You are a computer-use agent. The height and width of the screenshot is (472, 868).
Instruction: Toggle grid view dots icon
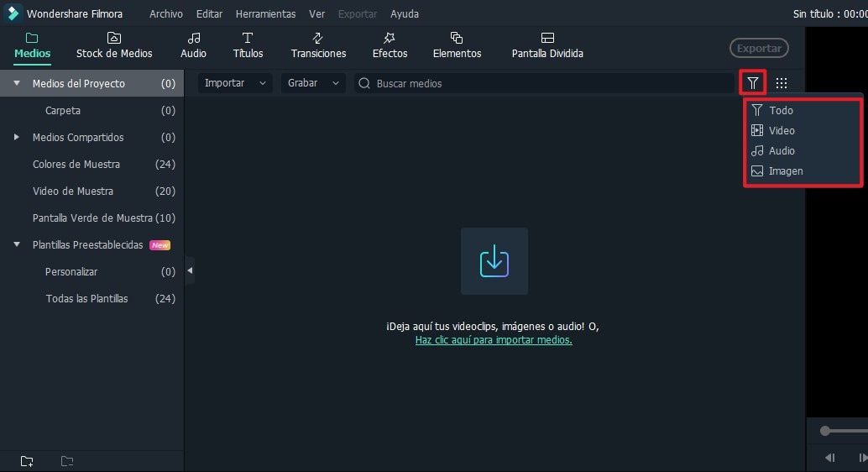tap(781, 83)
